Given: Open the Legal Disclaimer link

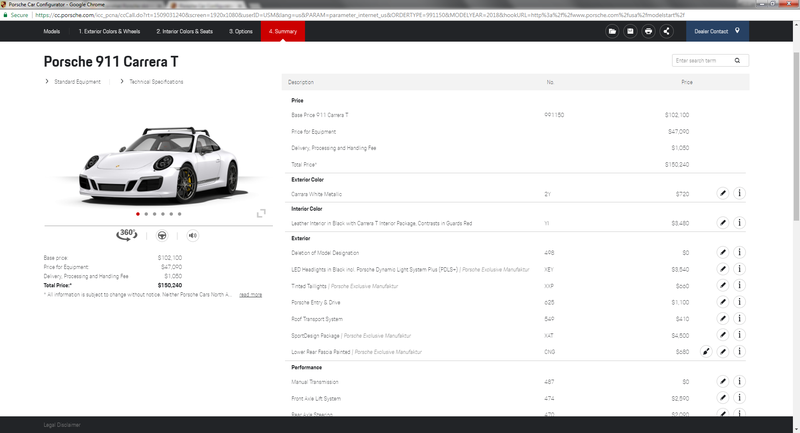Looking at the screenshot, I should (x=62, y=425).
